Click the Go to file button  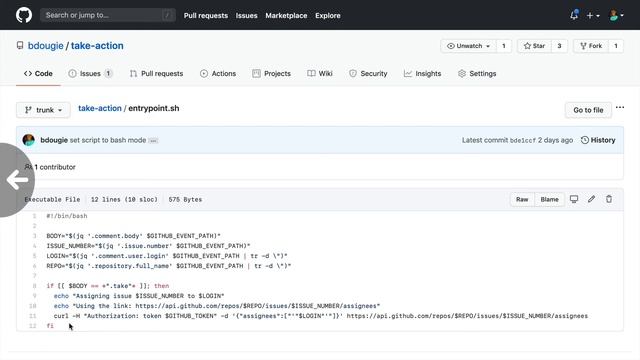pos(588,110)
